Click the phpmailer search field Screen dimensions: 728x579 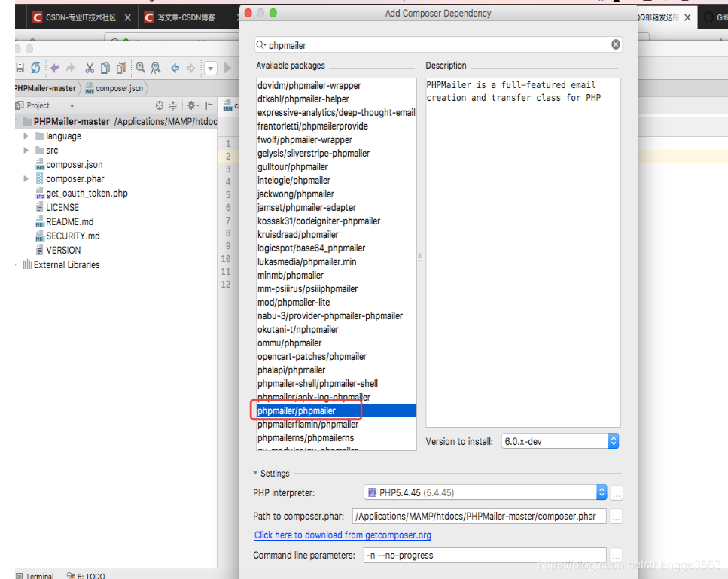point(438,45)
